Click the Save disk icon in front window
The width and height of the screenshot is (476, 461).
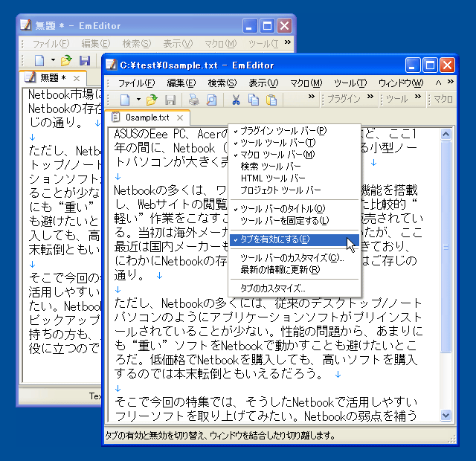click(170, 100)
